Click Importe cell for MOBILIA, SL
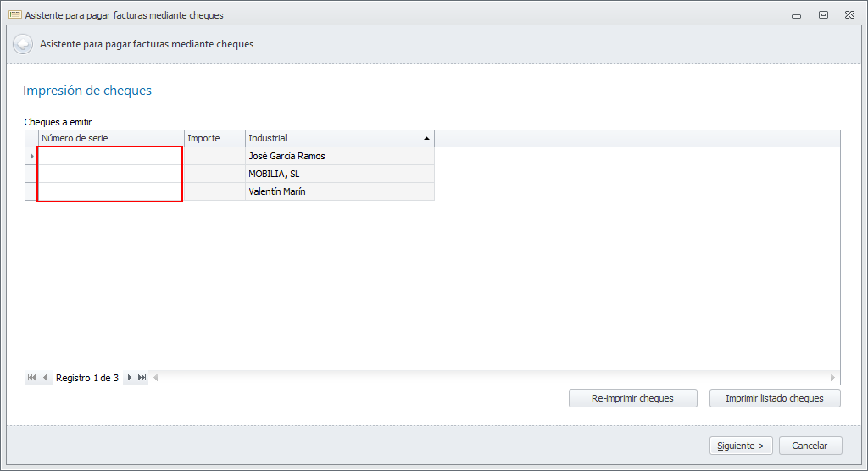The height and width of the screenshot is (471, 868). [214, 174]
